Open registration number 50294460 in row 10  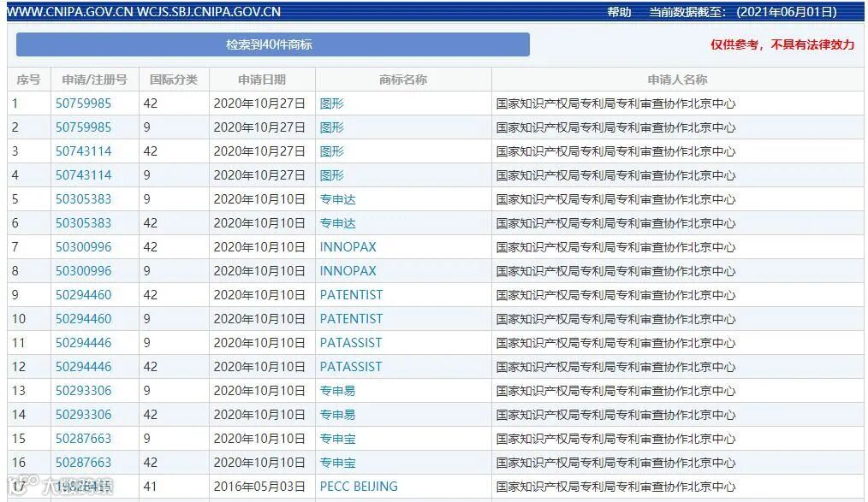pos(83,319)
